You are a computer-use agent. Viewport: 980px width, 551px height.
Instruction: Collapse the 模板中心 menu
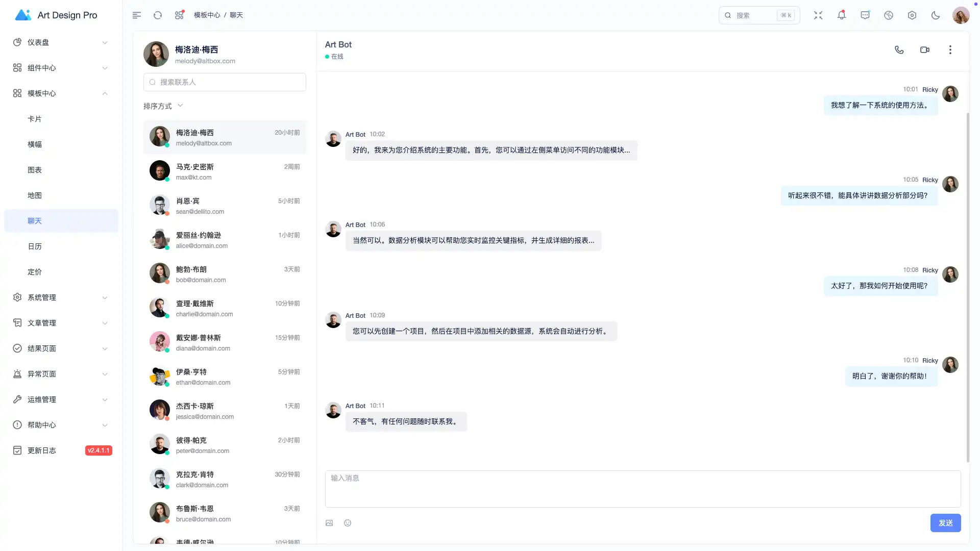[60, 93]
